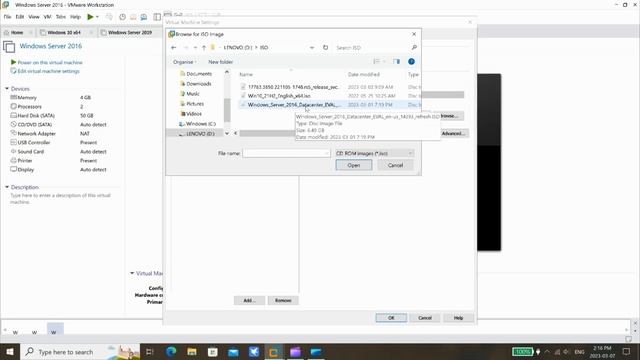
Task: Click the revert snapshot toolbar icon
Action: (x=133, y=17)
